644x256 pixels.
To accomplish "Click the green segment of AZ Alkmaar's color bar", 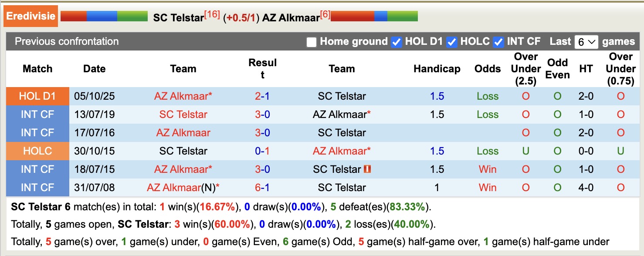I will pyautogui.click(x=403, y=16).
